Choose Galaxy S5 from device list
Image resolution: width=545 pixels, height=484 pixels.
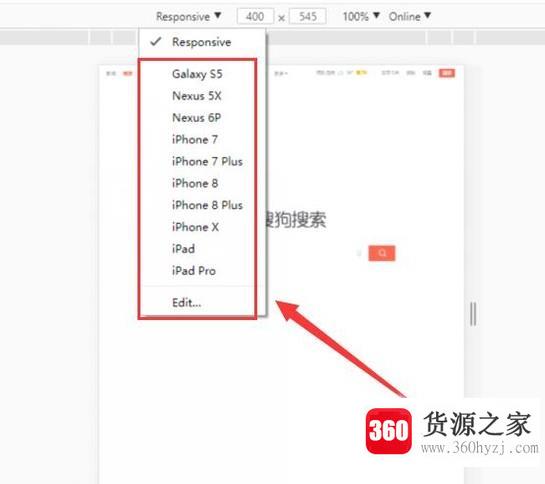click(x=197, y=74)
